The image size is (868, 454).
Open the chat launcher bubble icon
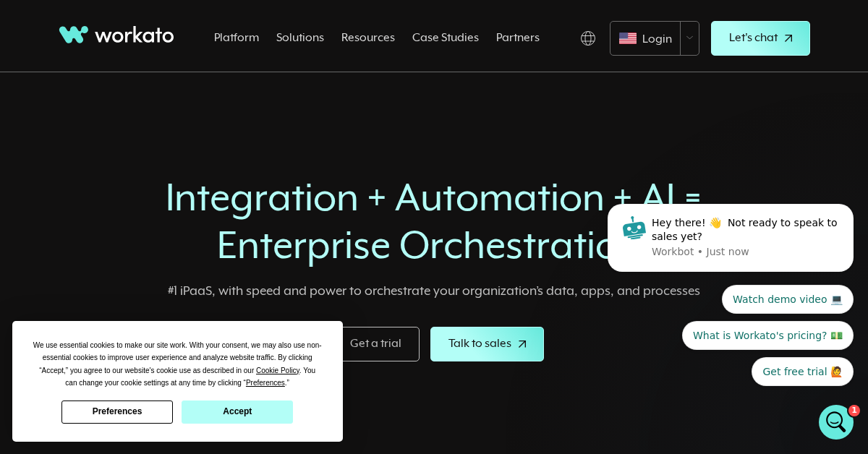(x=836, y=422)
